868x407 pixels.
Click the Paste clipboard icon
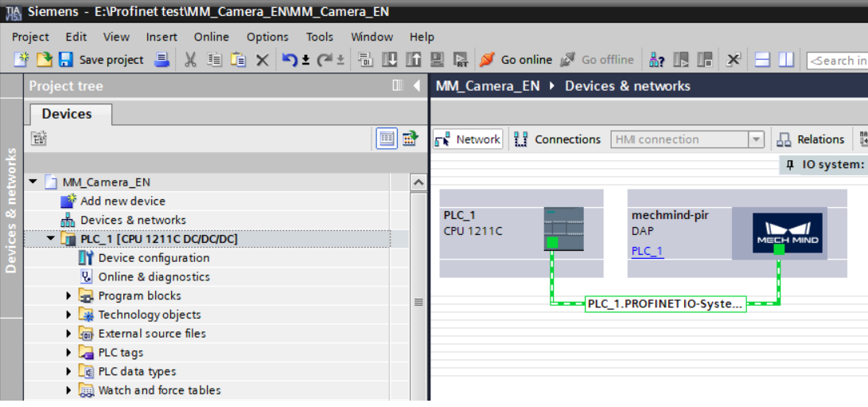point(238,59)
